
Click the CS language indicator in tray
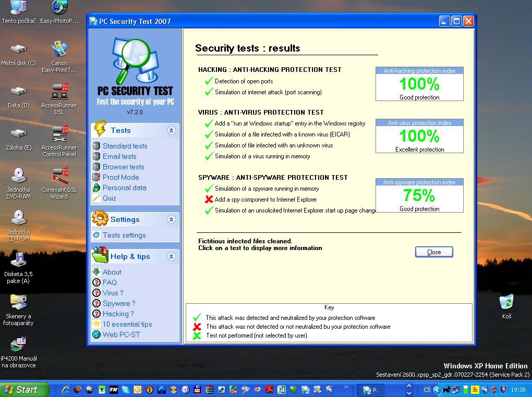pyautogui.click(x=427, y=390)
